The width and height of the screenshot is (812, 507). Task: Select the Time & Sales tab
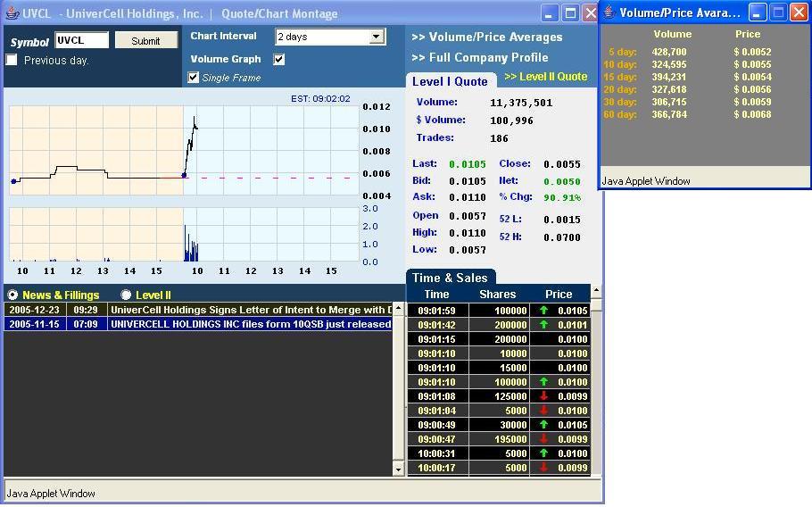tap(450, 278)
